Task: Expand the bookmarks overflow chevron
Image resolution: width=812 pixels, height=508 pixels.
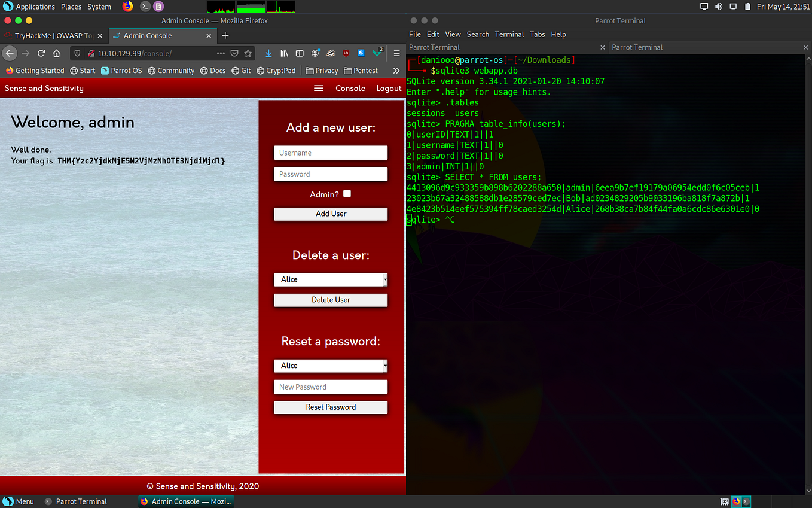Action: tap(396, 71)
